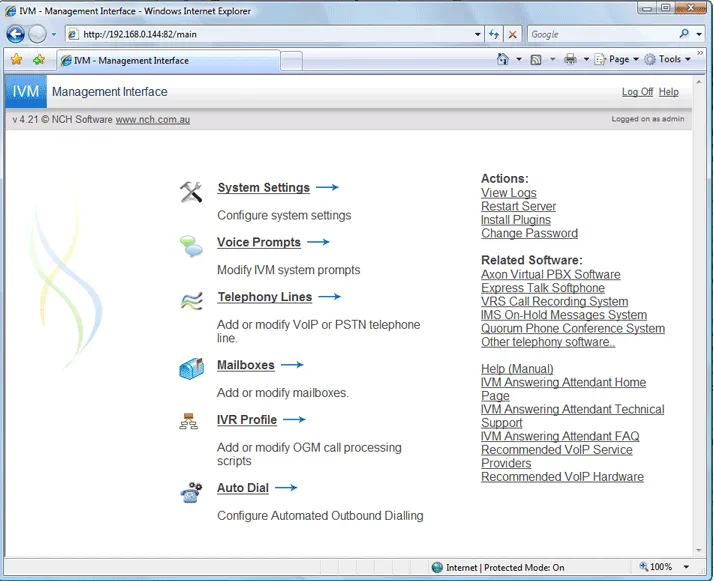Screen dimensions: 714x581
Task: Click the Telephony Lines wavy icon
Action: tap(191, 301)
